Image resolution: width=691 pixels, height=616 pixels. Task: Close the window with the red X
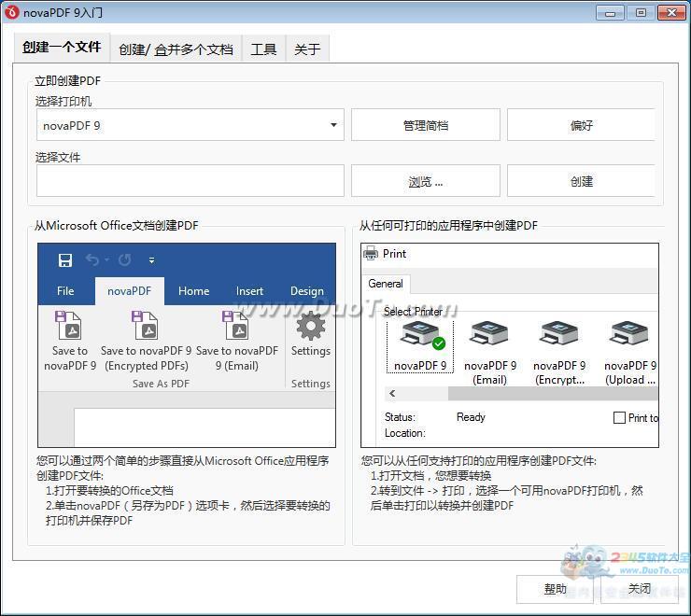tap(671, 13)
